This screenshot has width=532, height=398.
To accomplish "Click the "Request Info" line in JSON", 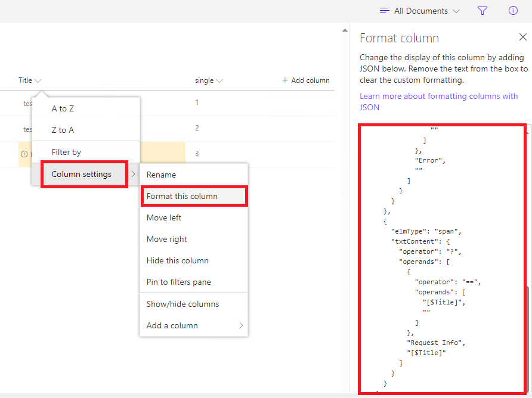I will [436, 343].
